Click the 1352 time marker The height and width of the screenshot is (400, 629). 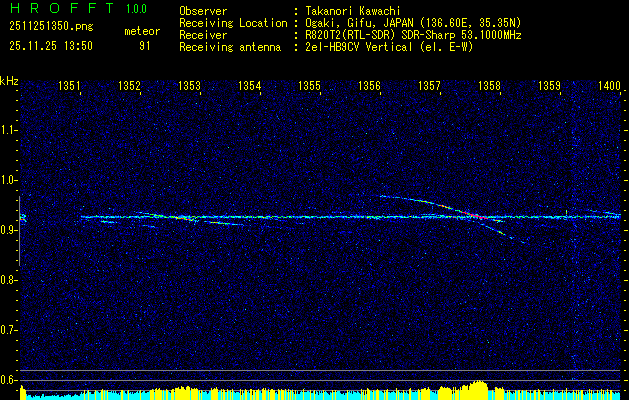tap(130, 85)
